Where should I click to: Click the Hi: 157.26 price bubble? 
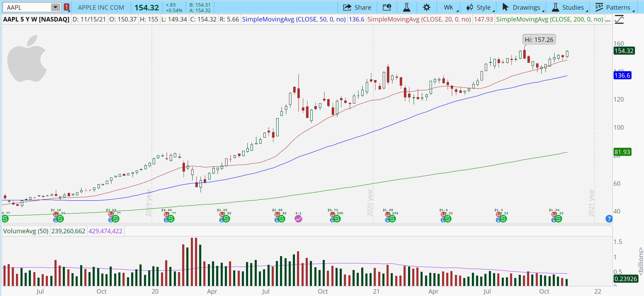(539, 40)
